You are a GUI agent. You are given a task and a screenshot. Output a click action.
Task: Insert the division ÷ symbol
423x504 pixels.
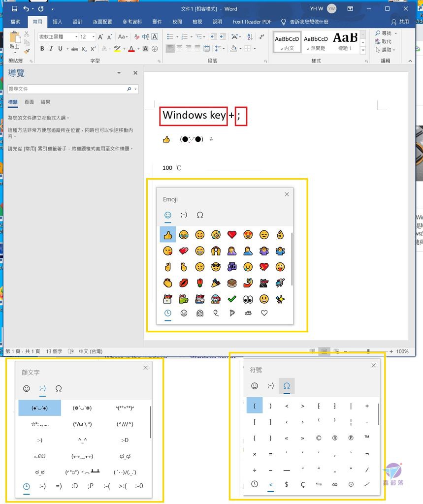(255, 470)
